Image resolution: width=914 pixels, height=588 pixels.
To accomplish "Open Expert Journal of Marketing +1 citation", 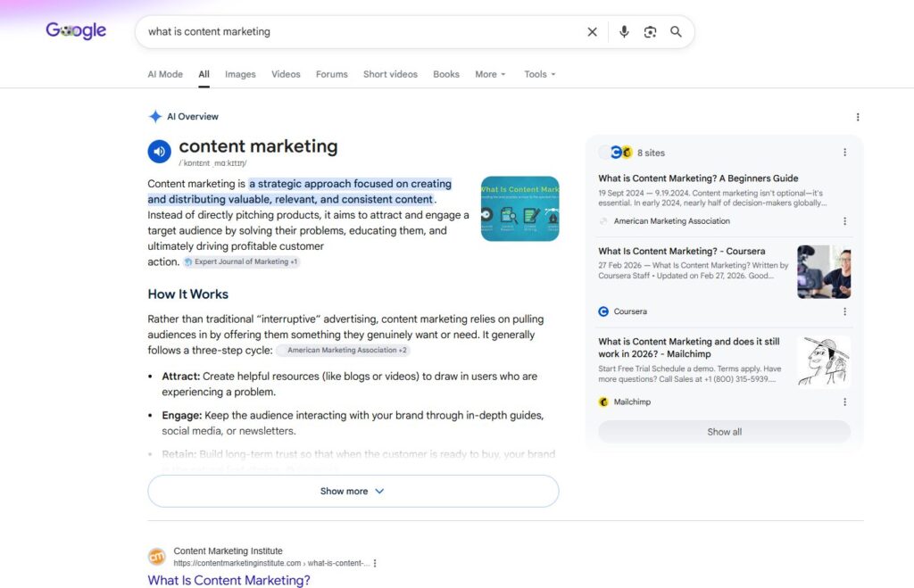I will [241, 262].
